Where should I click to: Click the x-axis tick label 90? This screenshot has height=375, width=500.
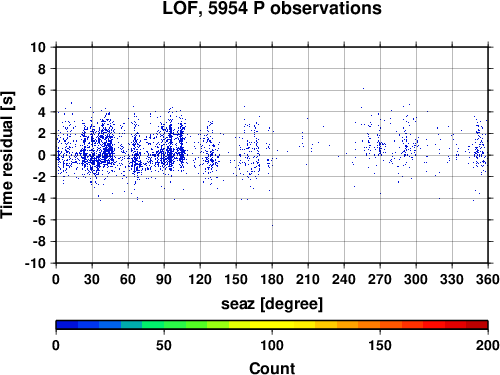tap(164, 279)
